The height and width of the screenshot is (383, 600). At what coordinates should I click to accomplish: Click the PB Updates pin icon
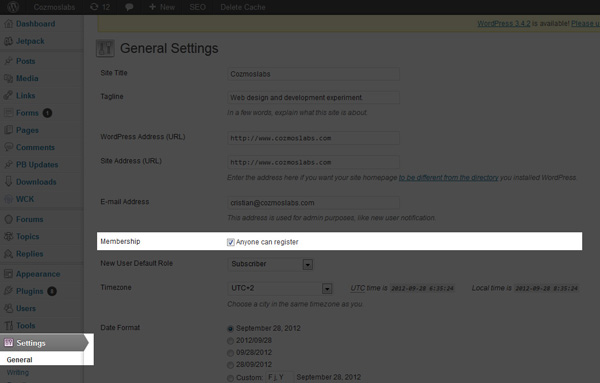tap(8, 165)
